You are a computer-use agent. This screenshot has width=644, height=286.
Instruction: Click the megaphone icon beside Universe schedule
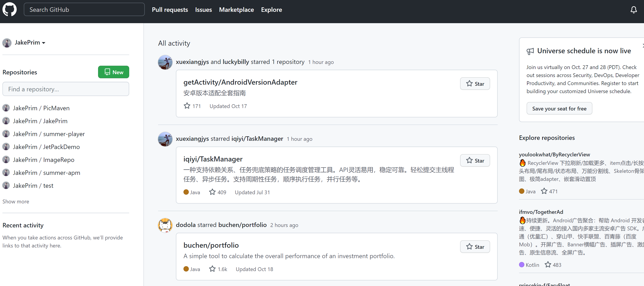530,51
